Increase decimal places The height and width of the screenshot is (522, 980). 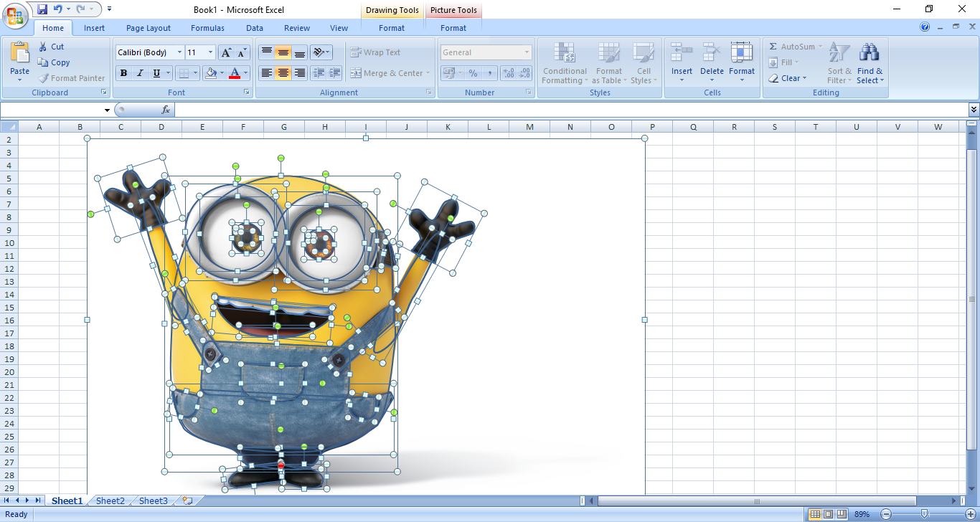point(509,73)
